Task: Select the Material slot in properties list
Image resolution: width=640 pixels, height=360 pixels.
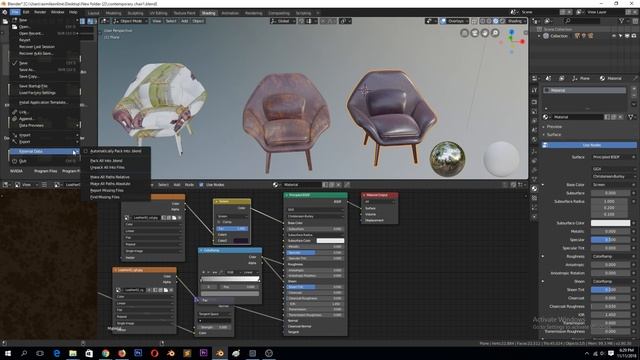Action: (x=585, y=90)
